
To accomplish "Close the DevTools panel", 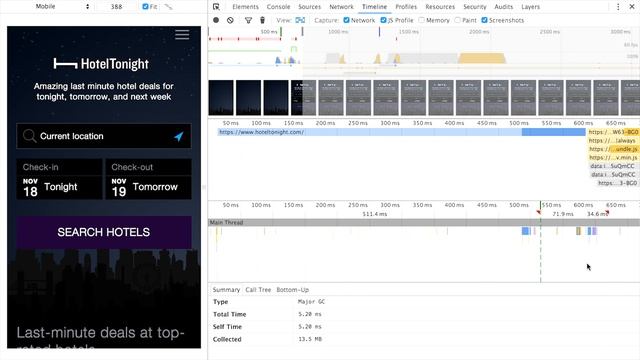I will pyautogui.click(x=631, y=7).
